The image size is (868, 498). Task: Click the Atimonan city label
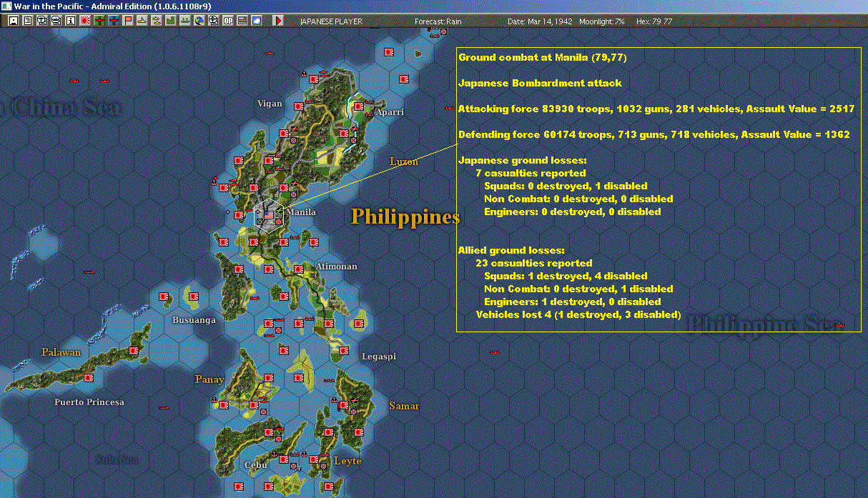point(336,267)
